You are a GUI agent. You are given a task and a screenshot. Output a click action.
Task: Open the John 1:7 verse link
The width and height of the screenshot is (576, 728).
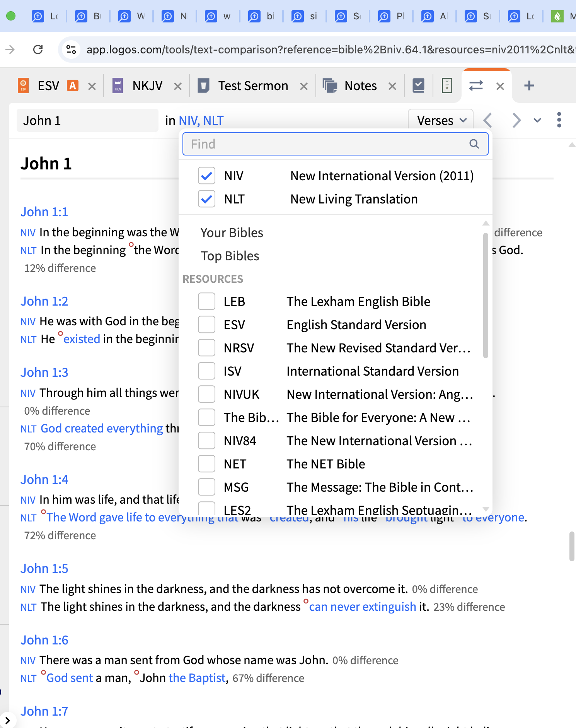click(44, 711)
